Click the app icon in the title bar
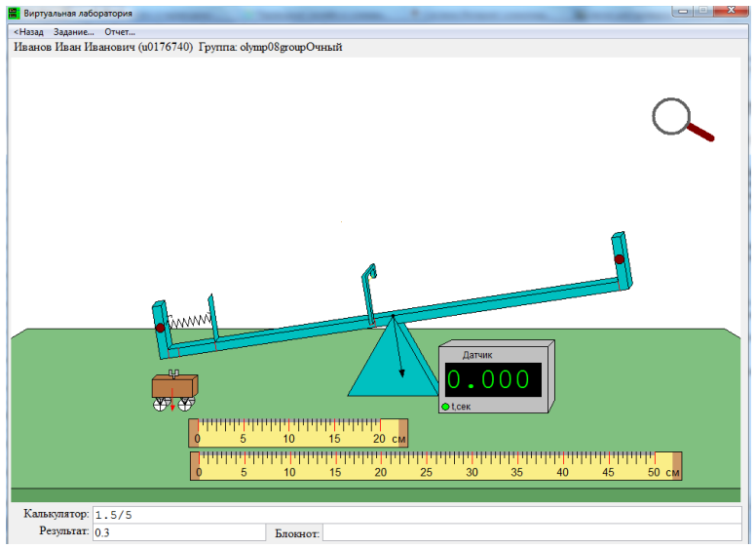 coord(15,13)
